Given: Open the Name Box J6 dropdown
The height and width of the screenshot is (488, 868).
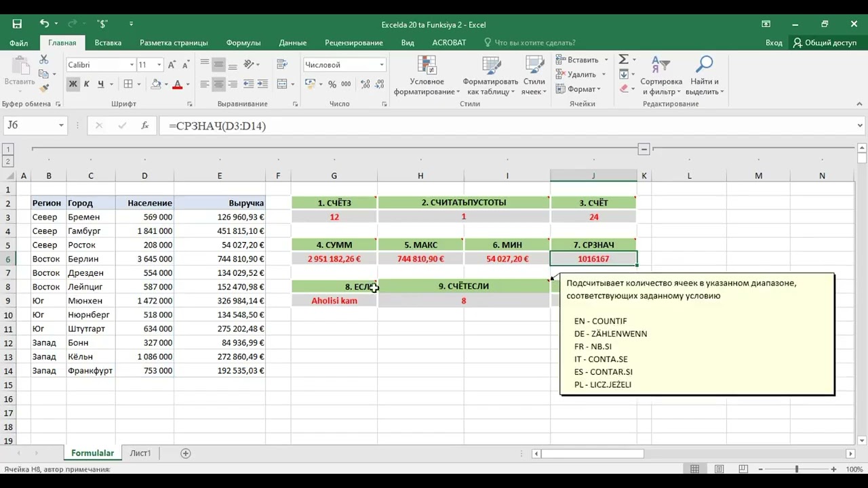Looking at the screenshot, I should pos(61,125).
